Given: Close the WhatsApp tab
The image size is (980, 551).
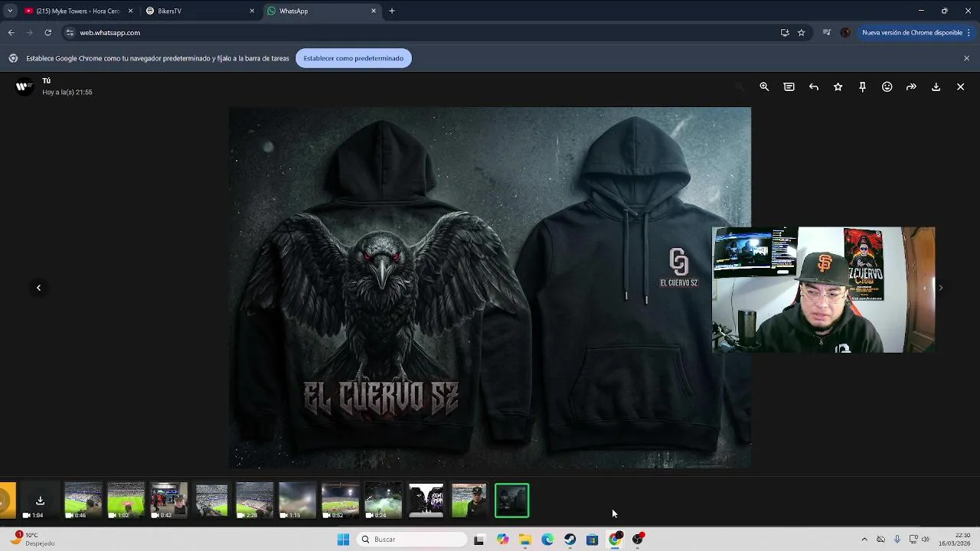Looking at the screenshot, I should 374,11.
